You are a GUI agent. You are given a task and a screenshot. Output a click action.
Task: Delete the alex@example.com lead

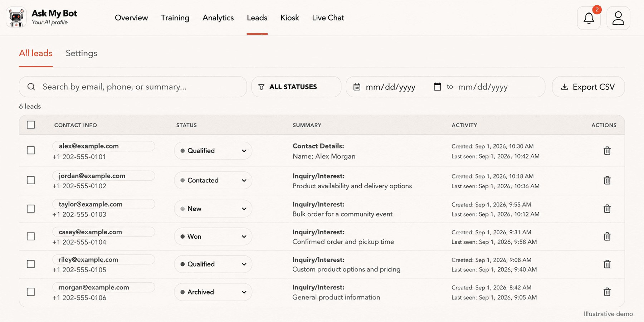click(607, 151)
